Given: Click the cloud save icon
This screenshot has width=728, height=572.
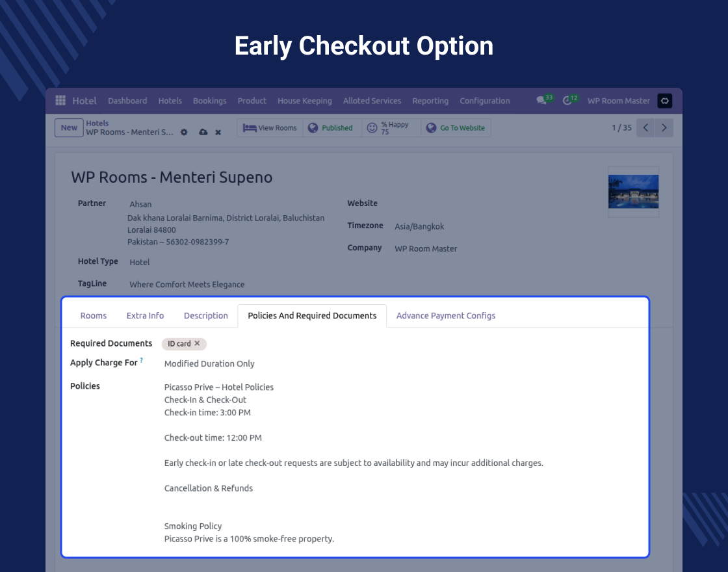Looking at the screenshot, I should point(203,132).
